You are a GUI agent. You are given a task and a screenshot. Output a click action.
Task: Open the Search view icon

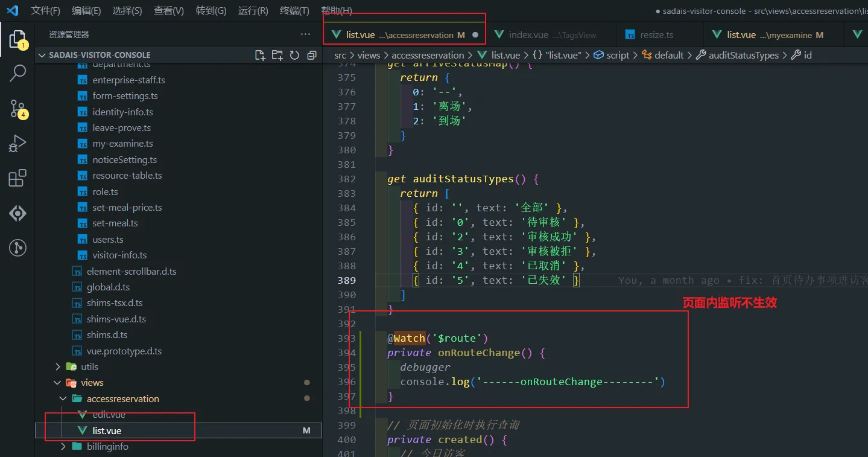coord(17,74)
